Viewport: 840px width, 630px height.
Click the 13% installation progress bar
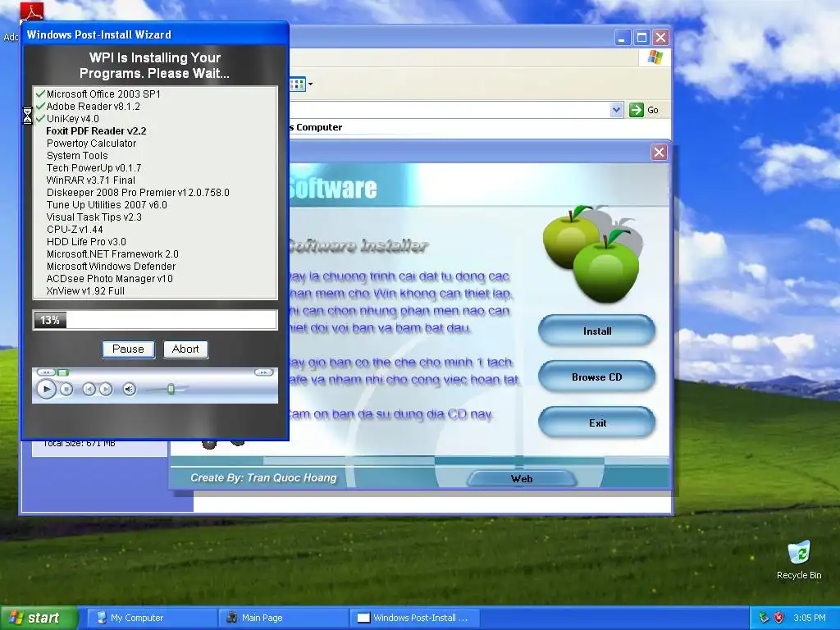[155, 320]
